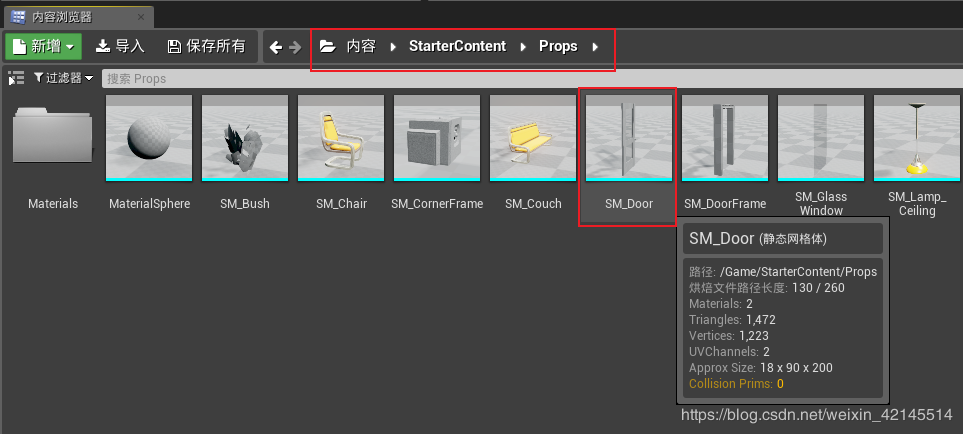Select the SM_CornerFrame asset
963x434 pixels.
point(437,139)
